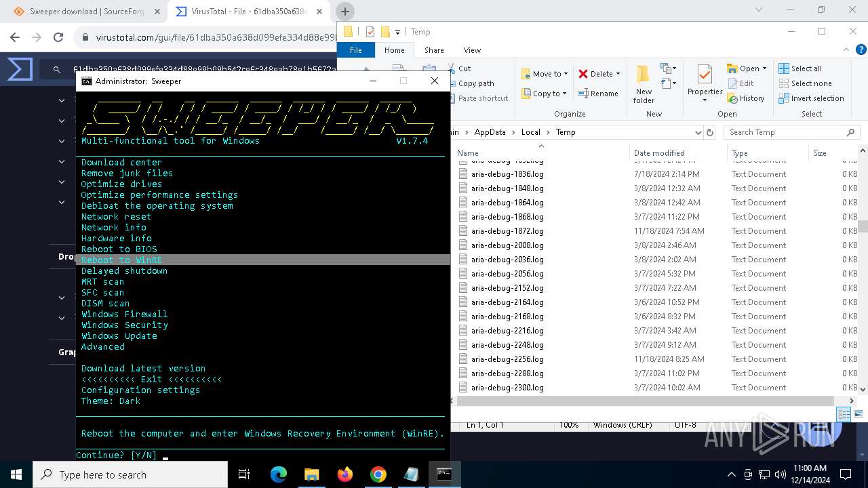Switch to the Share ribbon tab

coord(434,50)
